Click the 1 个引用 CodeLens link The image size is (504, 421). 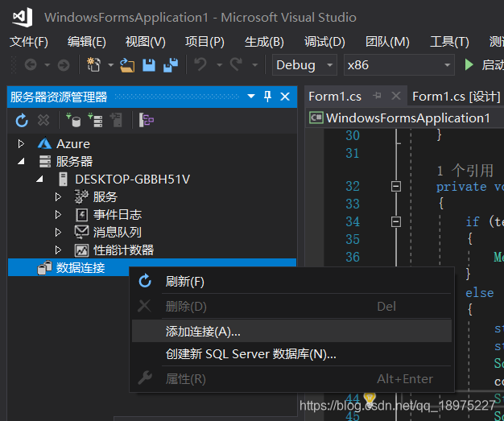465,171
